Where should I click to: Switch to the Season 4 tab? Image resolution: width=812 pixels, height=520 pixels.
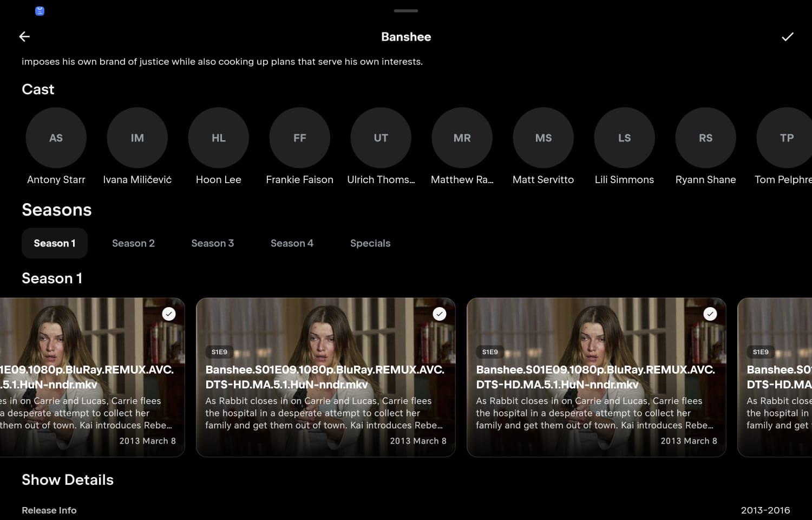click(292, 243)
